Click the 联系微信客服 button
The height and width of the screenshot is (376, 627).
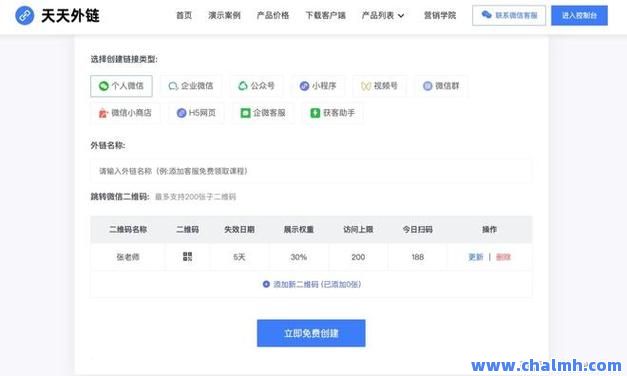tap(509, 16)
